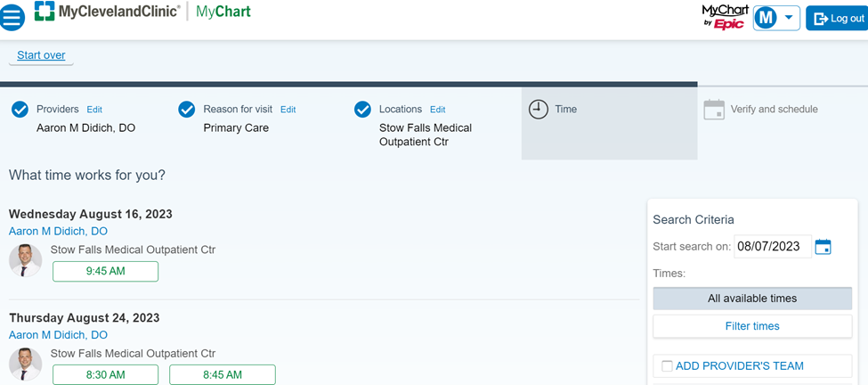Open the calendar date picker icon
This screenshot has height=385, width=868.
pos(823,247)
